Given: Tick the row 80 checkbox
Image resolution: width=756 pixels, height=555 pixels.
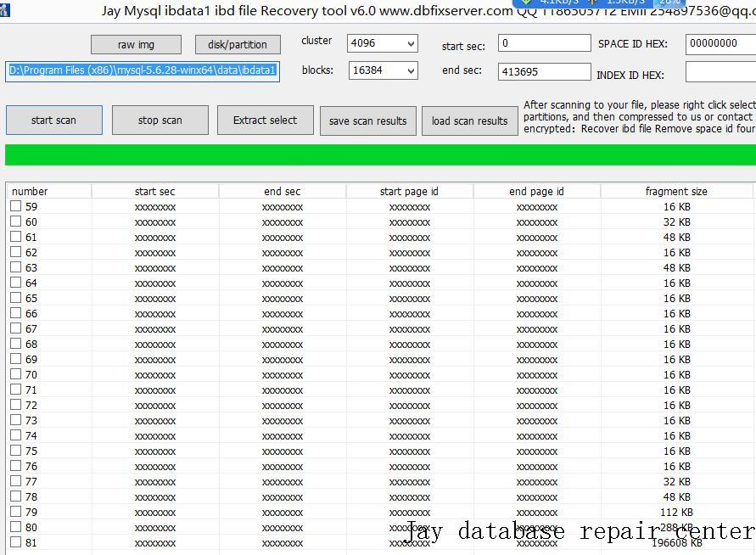Looking at the screenshot, I should tap(16, 527).
